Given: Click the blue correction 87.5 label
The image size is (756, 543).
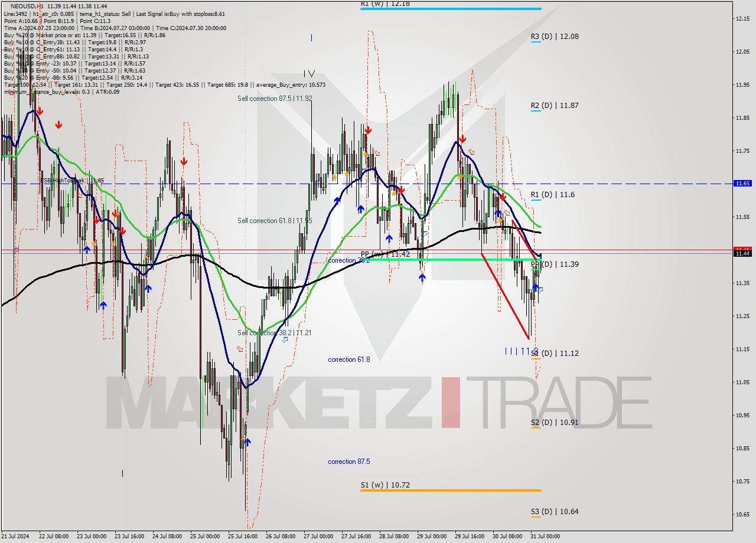Looking at the screenshot, I should (x=349, y=462).
